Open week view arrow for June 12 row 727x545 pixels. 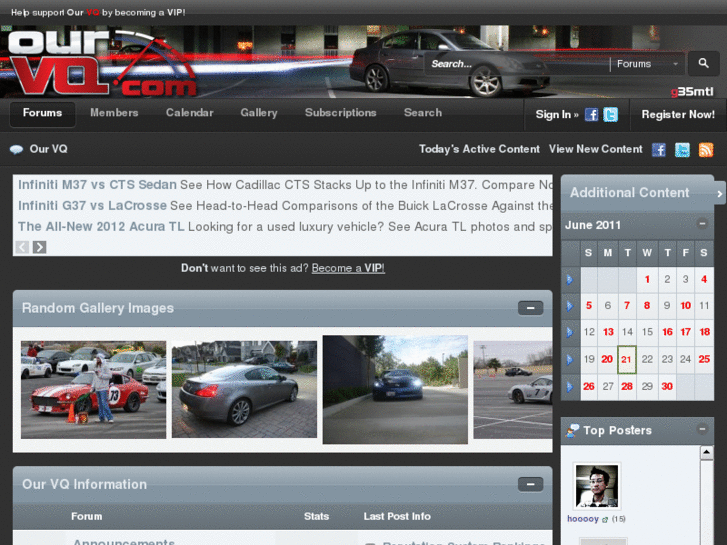[x=570, y=333]
